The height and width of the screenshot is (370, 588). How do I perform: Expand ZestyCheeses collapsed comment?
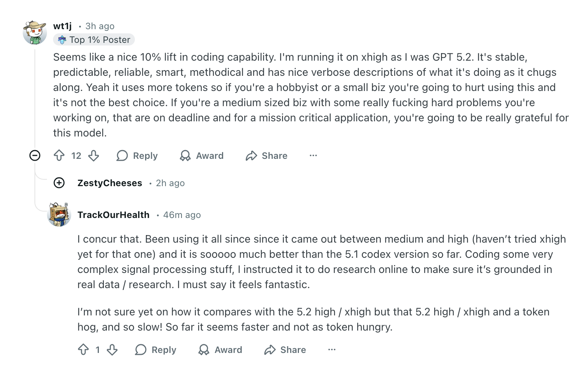pos(59,183)
